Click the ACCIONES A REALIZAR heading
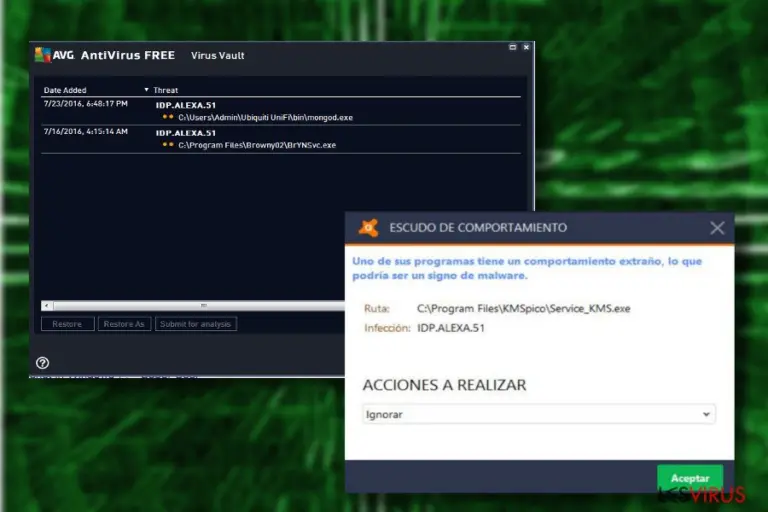This screenshot has height=512, width=768. click(x=444, y=385)
